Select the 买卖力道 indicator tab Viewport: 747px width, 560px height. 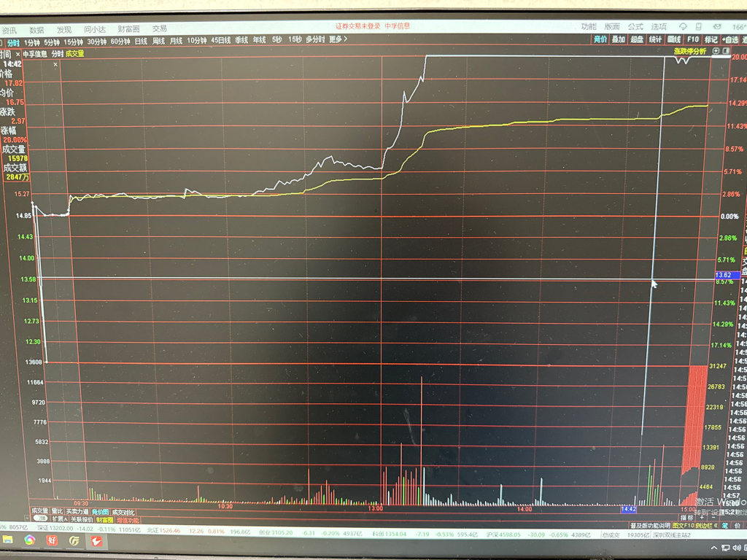(77, 511)
